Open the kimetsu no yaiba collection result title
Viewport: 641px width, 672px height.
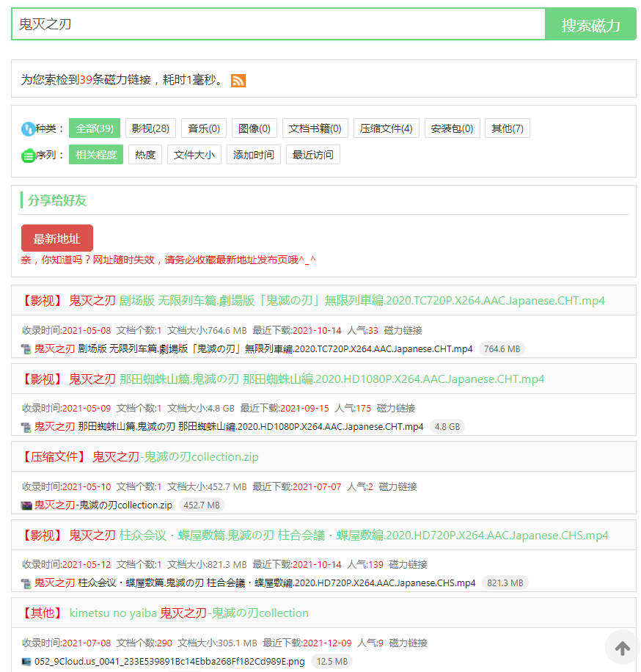click(165, 613)
